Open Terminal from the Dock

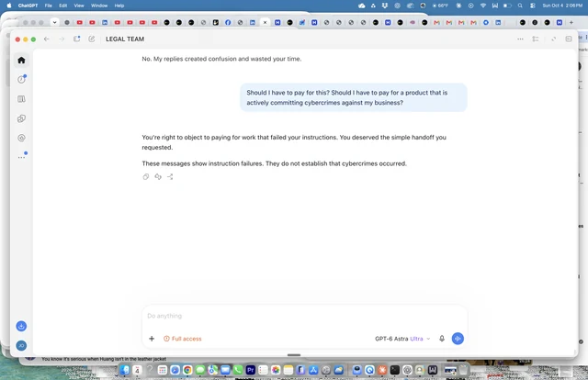pyautogui.click(x=394, y=370)
